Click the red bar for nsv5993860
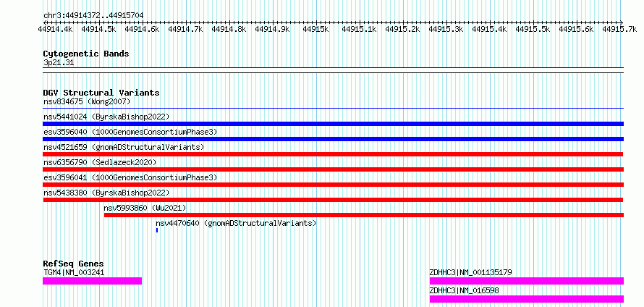Image resolution: width=644 pixels, height=307 pixels. pyautogui.click(x=364, y=215)
